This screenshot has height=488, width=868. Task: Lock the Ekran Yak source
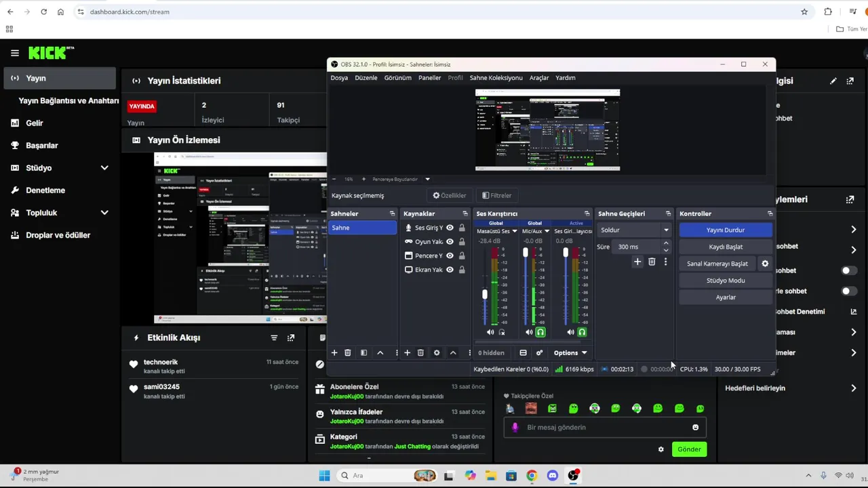coord(462,270)
